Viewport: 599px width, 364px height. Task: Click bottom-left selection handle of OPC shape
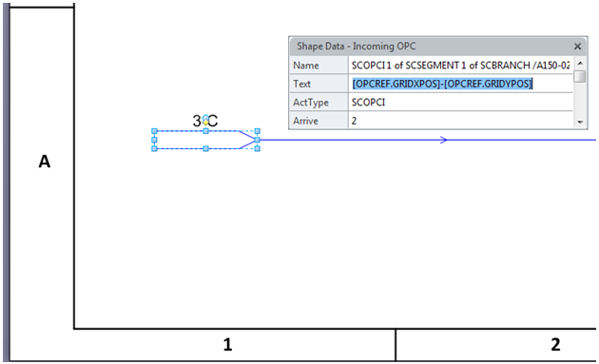pos(154,148)
